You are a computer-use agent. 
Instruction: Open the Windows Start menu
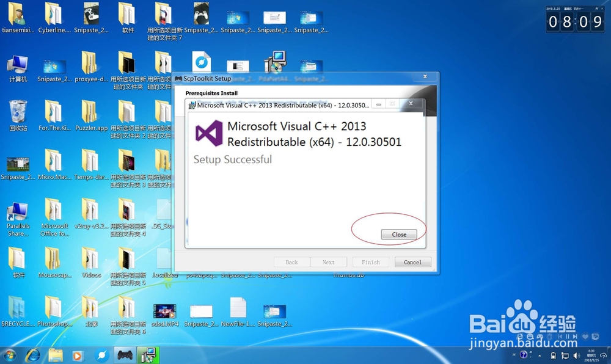point(9,355)
